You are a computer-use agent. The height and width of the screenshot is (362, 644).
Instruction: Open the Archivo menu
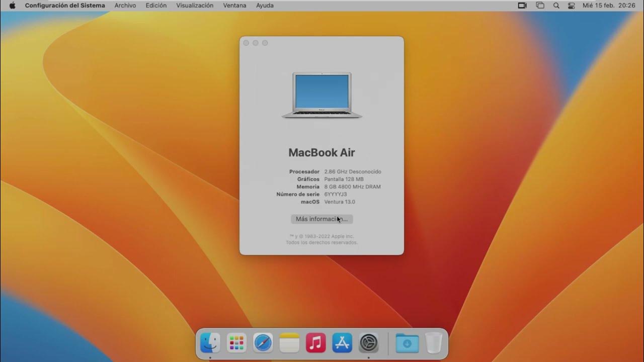(125, 6)
